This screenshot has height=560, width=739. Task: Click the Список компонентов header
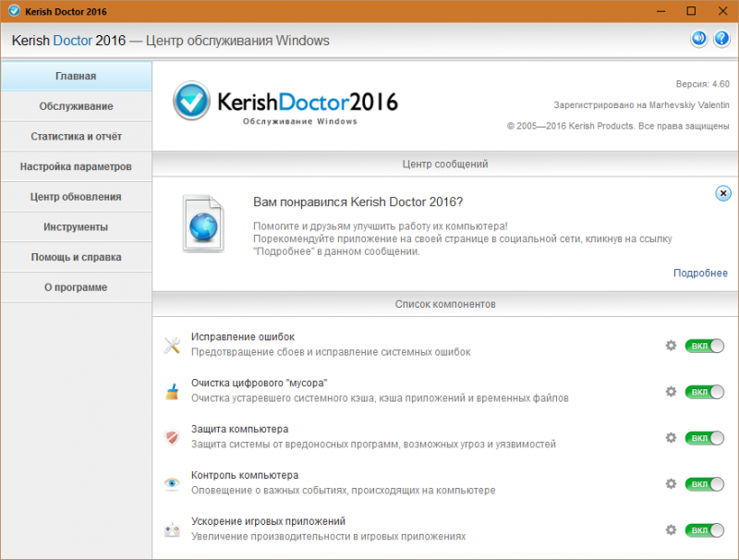[445, 304]
